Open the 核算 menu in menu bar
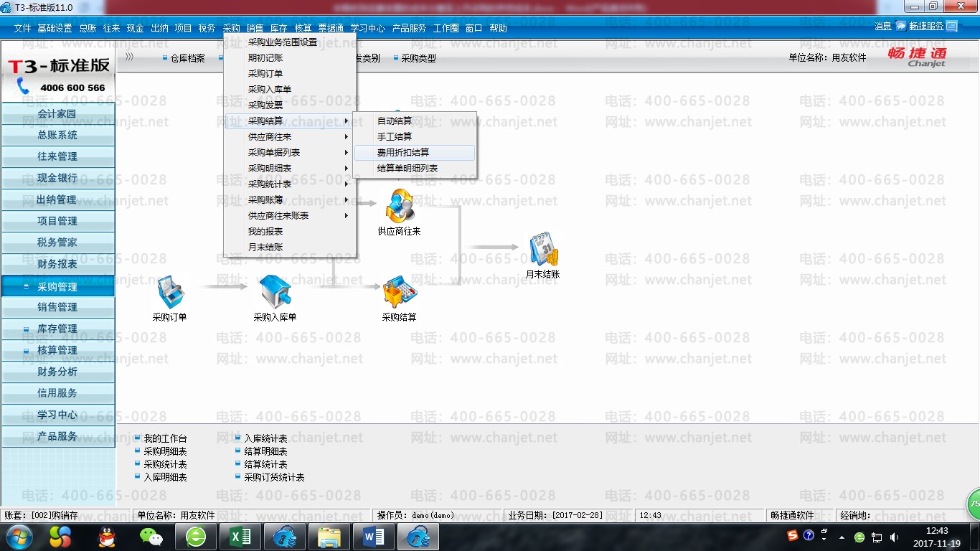Image resolution: width=980 pixels, height=551 pixels. point(303,28)
